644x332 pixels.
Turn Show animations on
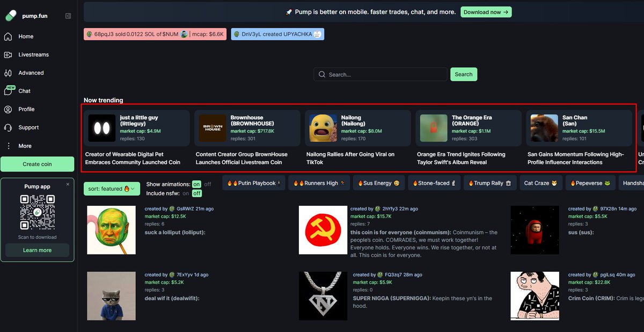pyautogui.click(x=197, y=184)
